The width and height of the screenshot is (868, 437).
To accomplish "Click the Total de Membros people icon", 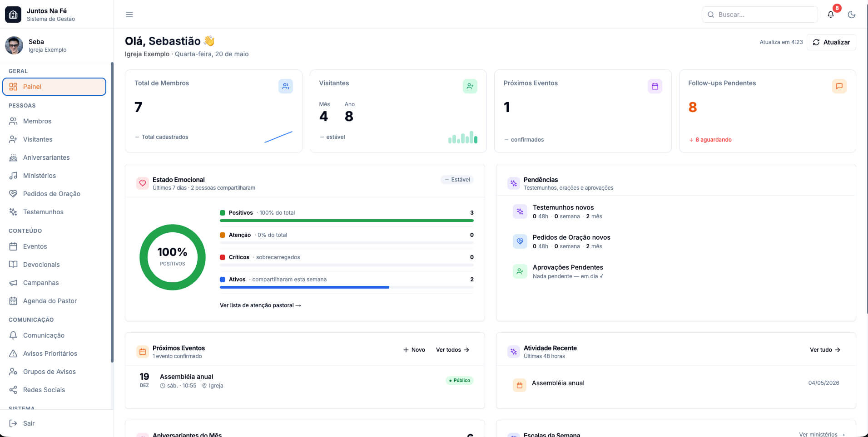I will pos(286,86).
